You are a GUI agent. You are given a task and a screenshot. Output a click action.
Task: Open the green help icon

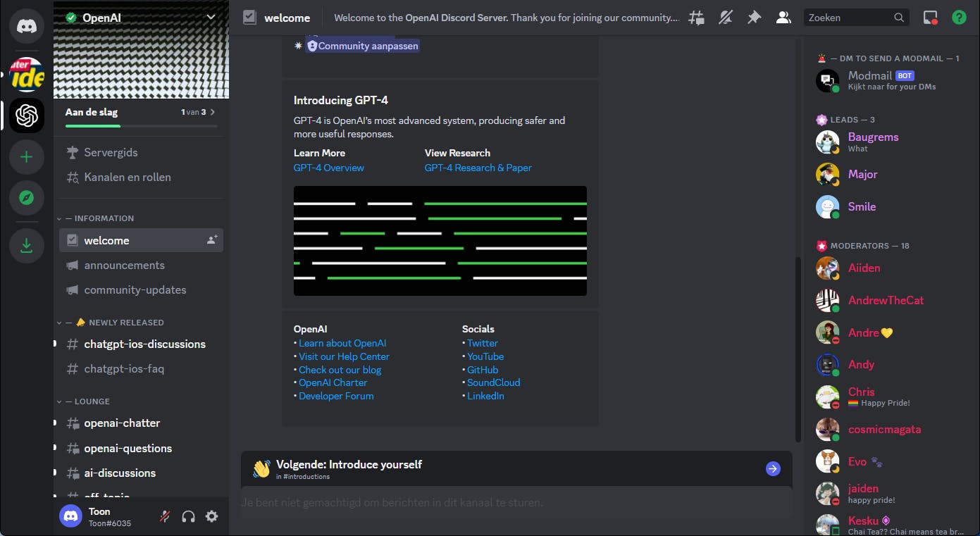point(959,18)
